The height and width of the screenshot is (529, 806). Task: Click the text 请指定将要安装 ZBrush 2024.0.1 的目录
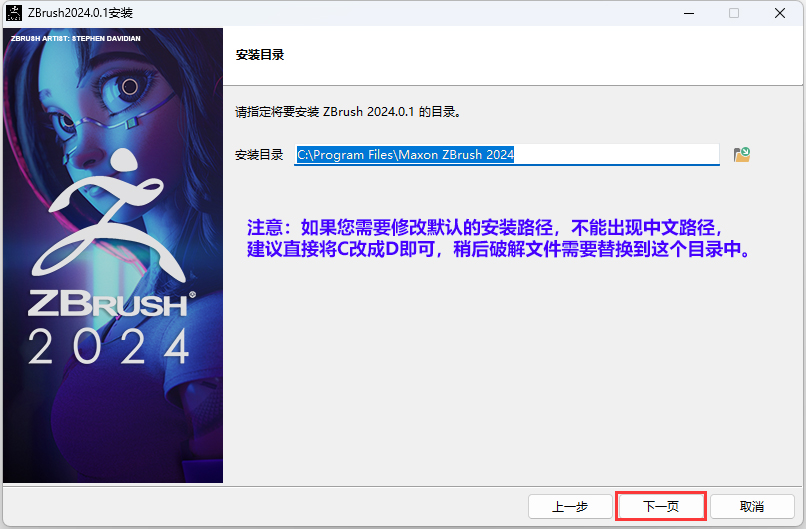click(x=348, y=112)
